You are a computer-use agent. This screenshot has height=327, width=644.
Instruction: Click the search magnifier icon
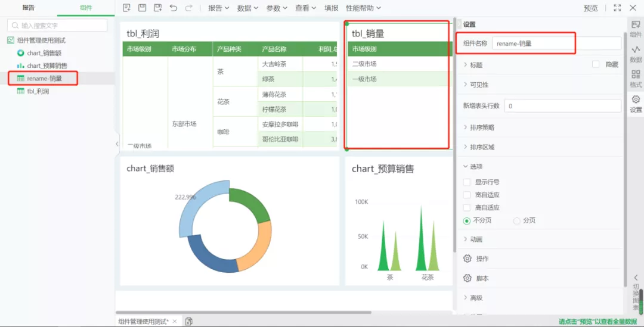pyautogui.click(x=15, y=26)
